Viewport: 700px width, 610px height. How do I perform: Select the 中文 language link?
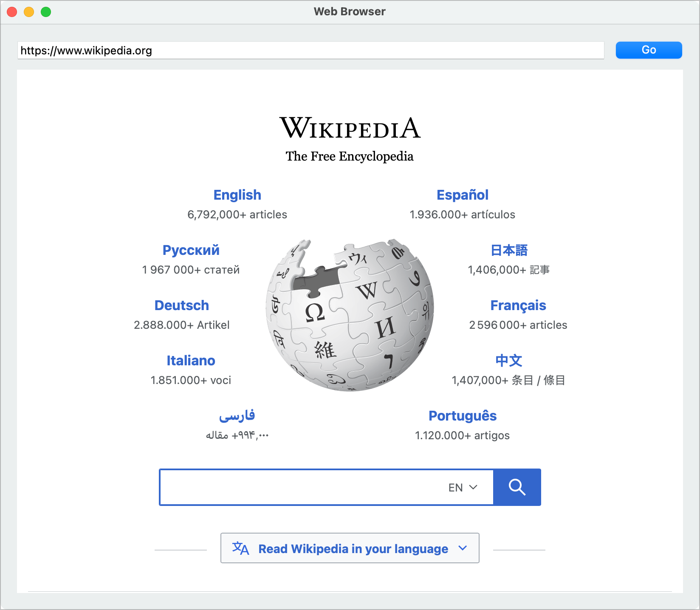coord(508,361)
